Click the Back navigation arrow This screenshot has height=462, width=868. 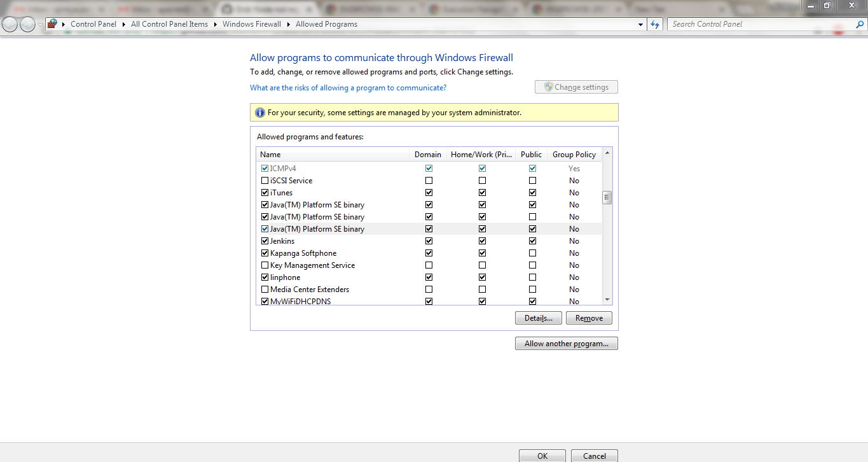9,24
